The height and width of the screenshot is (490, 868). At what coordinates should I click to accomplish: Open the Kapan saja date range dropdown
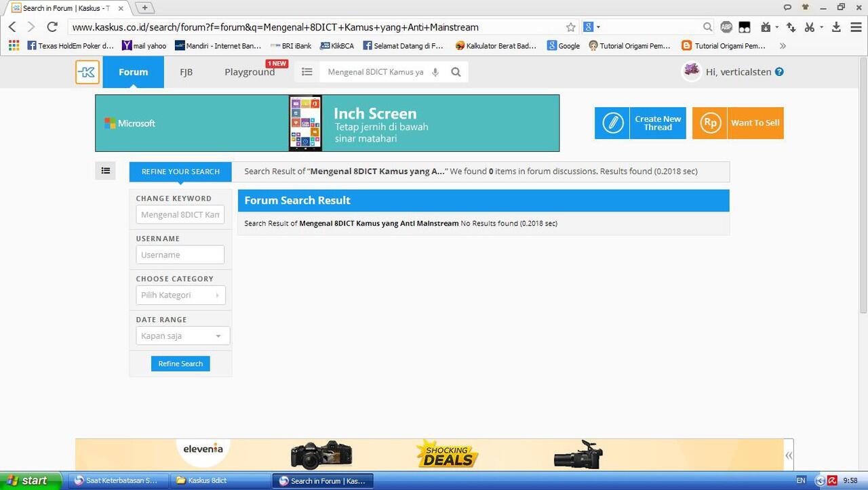pos(182,335)
